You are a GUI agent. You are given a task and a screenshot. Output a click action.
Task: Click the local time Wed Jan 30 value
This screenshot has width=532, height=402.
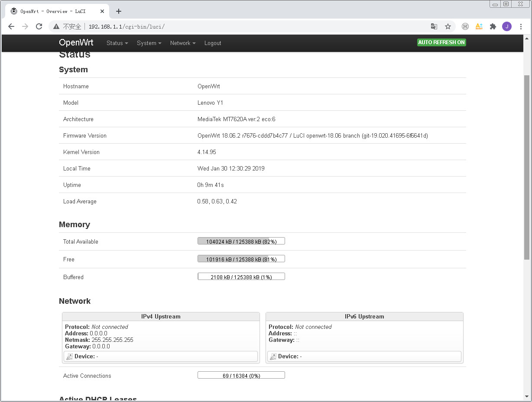(x=231, y=168)
